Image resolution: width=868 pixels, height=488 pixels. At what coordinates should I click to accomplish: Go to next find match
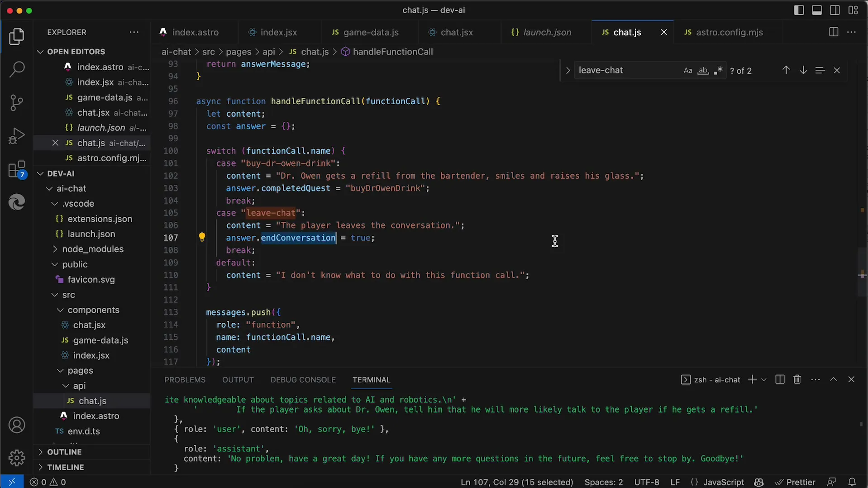(x=803, y=70)
